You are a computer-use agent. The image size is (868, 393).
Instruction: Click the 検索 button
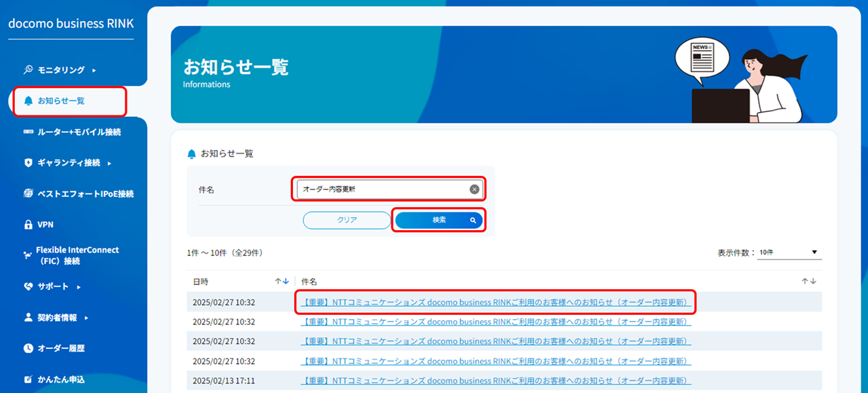[x=439, y=220]
